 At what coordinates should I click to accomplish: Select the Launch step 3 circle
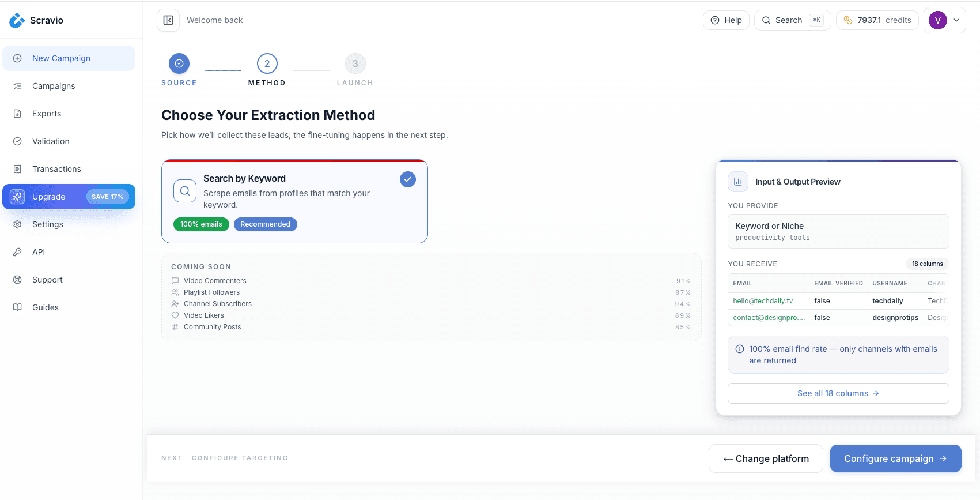(x=355, y=63)
